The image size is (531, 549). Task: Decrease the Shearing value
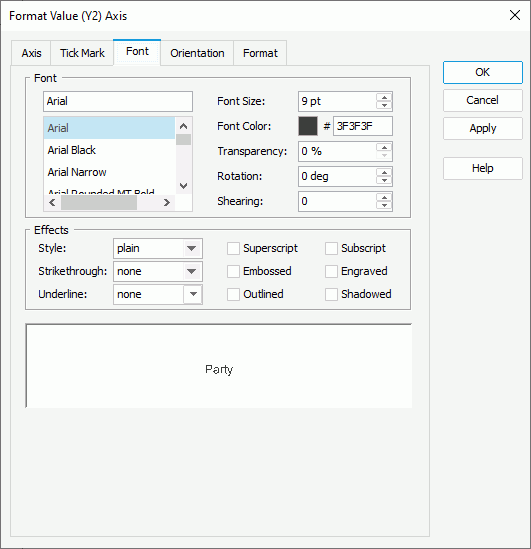click(384, 206)
